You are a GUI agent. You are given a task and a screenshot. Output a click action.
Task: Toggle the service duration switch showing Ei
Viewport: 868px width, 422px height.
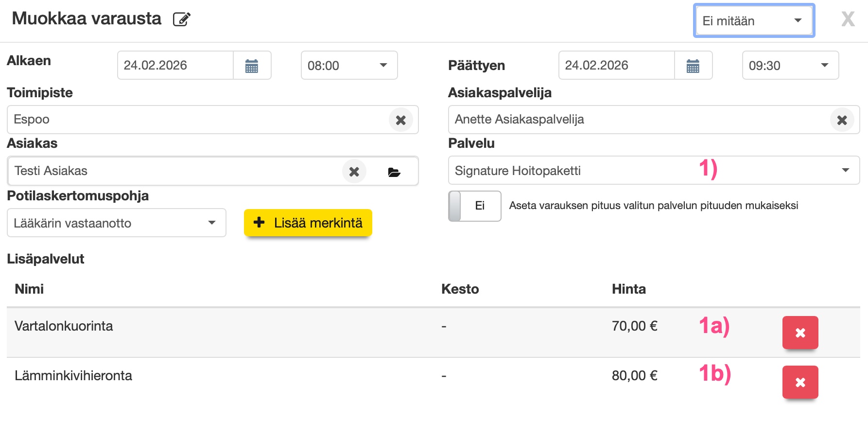coord(474,206)
